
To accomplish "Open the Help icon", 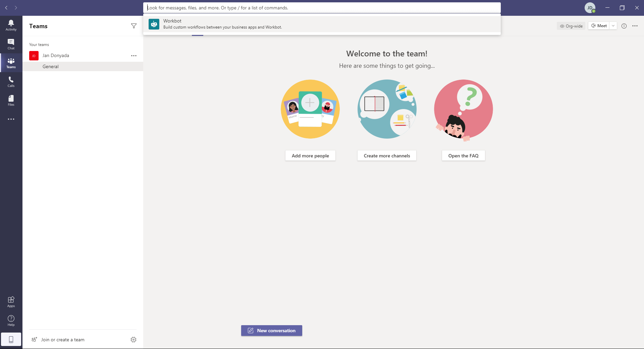I will [11, 320].
